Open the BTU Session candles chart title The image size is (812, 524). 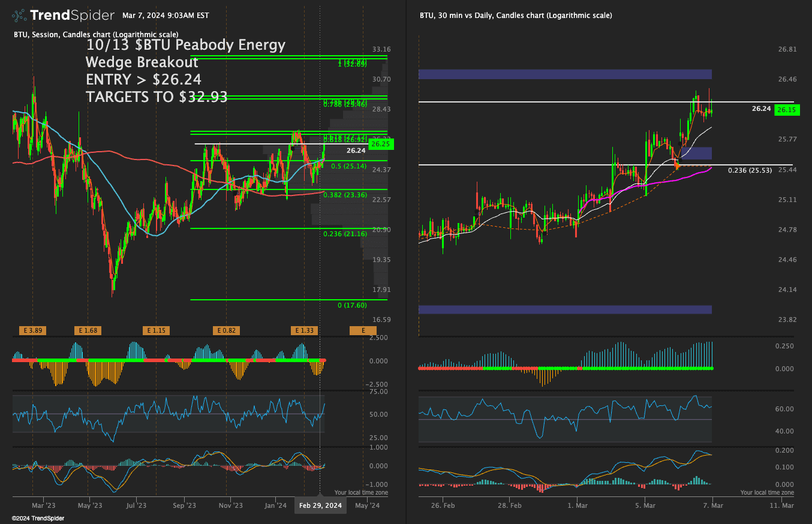[x=95, y=35]
